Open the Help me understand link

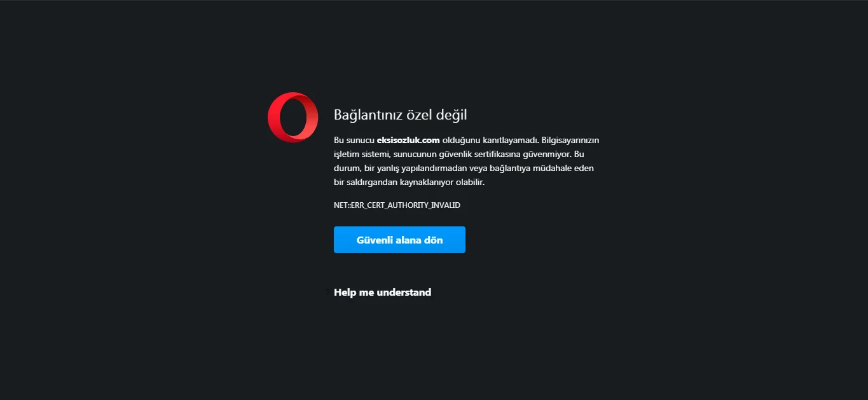point(382,293)
